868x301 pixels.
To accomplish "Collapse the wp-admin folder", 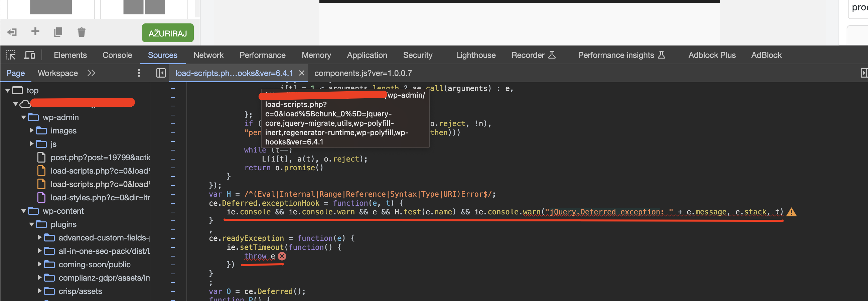I will [x=24, y=117].
